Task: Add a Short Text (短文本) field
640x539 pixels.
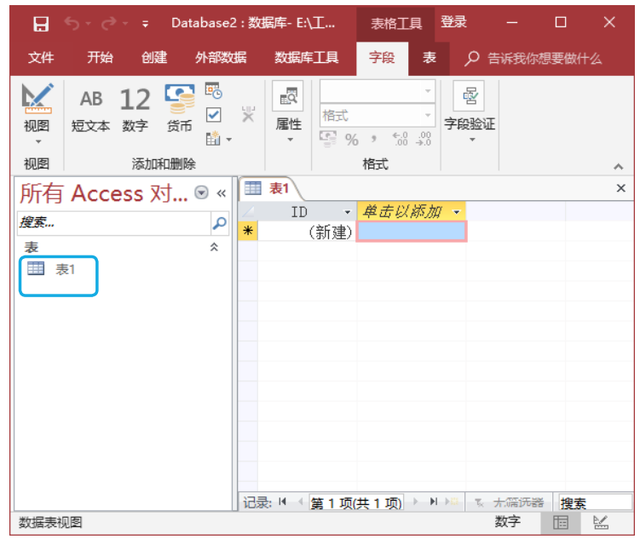Action: (91, 109)
